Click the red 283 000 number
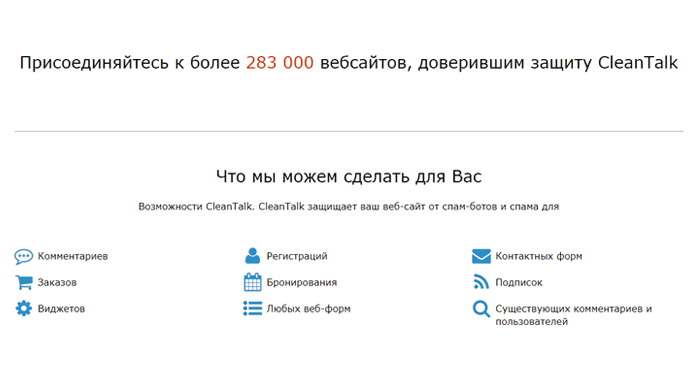Screen dimensions: 697x386 (280, 63)
